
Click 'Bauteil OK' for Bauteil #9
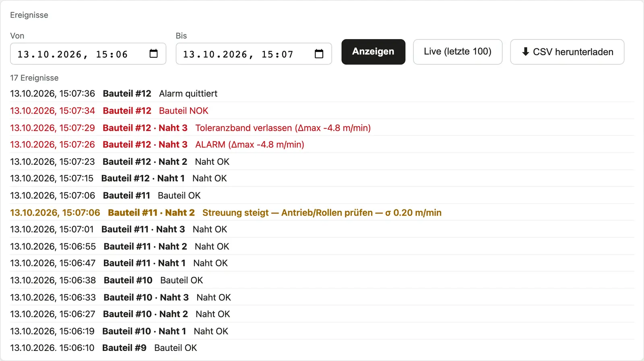pyautogui.click(x=175, y=348)
